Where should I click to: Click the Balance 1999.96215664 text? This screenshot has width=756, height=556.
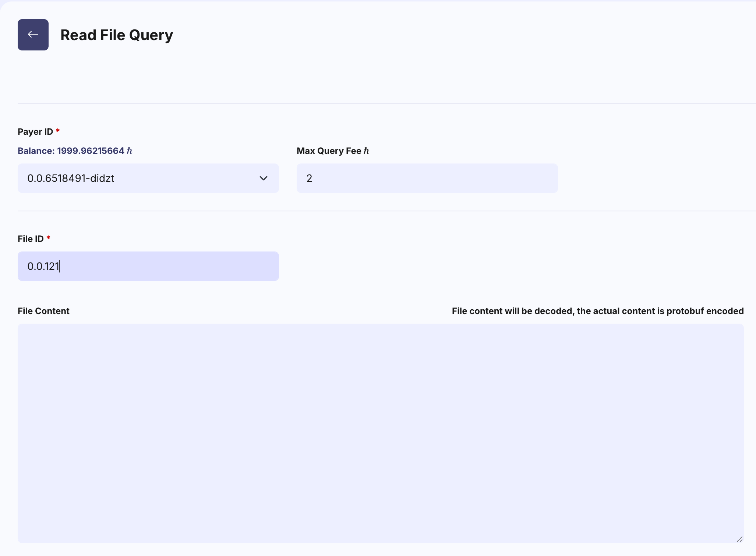(x=71, y=151)
